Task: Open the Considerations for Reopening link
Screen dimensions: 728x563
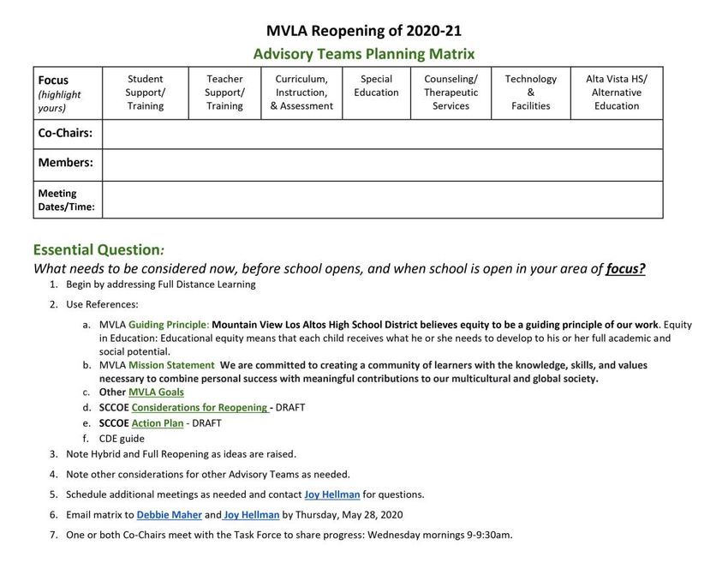Action: click(199, 407)
